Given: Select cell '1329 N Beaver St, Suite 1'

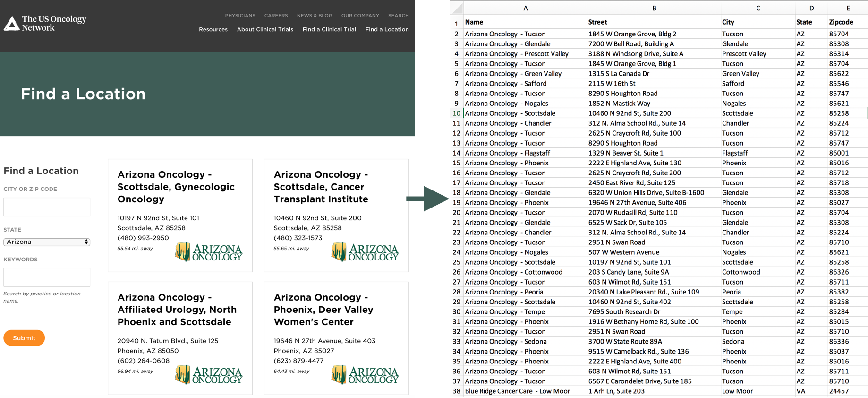Looking at the screenshot, I should (x=654, y=153).
